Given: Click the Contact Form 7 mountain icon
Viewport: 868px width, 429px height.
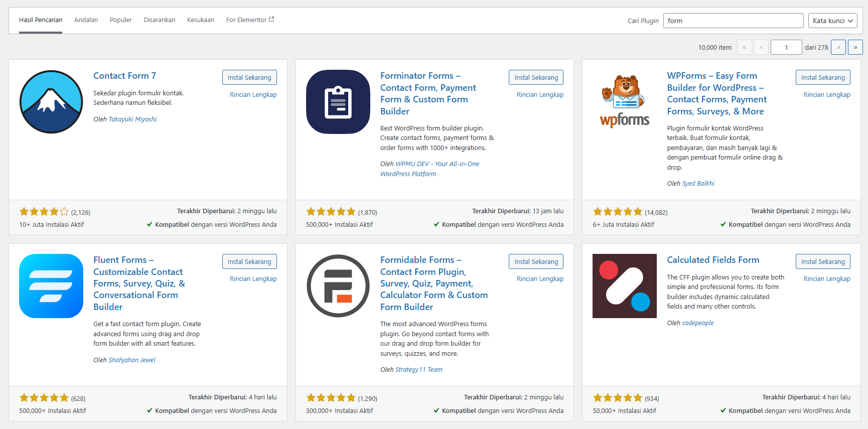Looking at the screenshot, I should click(51, 102).
